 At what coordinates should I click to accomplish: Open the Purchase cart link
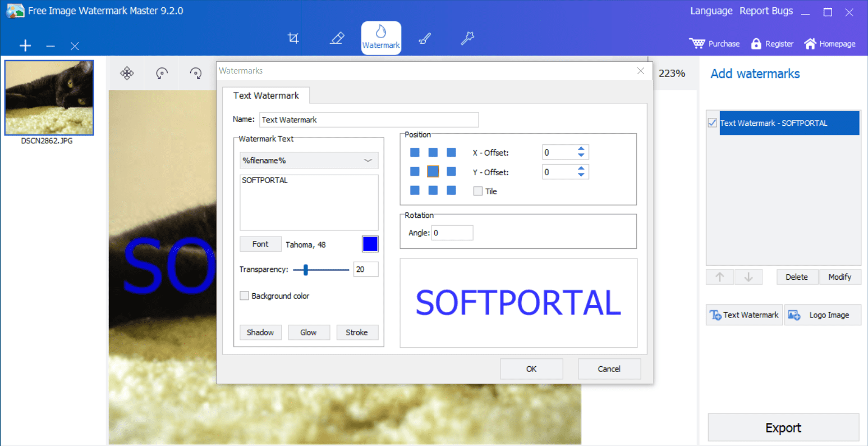[714, 44]
